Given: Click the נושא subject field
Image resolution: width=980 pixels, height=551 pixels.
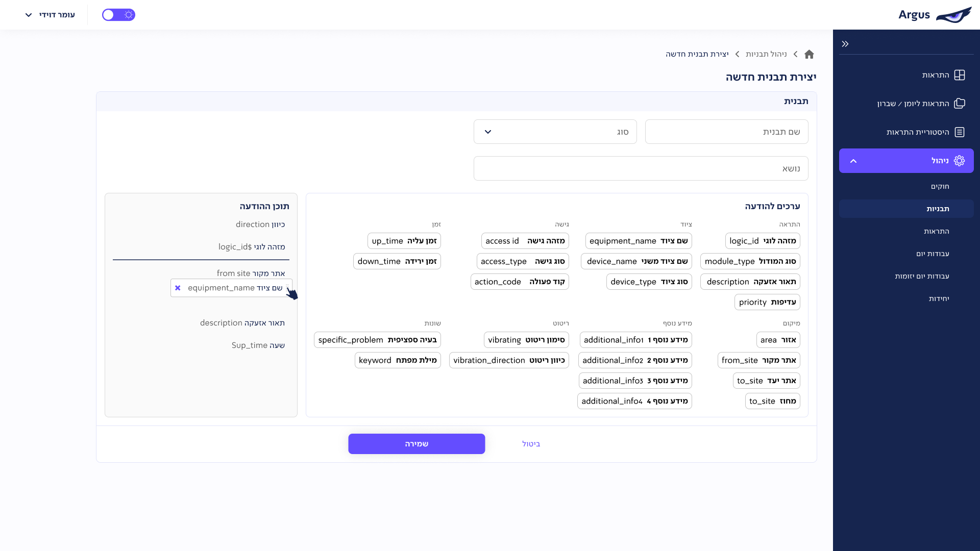Looking at the screenshot, I should (641, 168).
